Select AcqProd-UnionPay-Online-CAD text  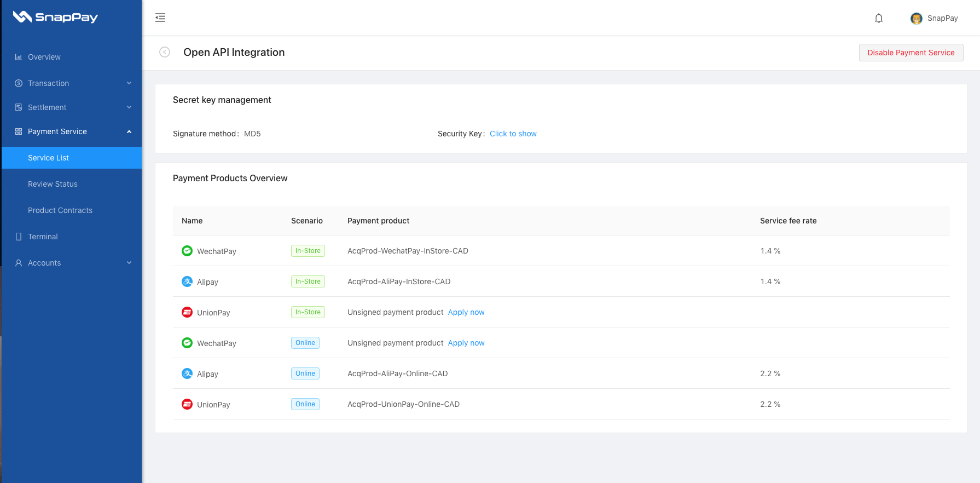coord(403,404)
